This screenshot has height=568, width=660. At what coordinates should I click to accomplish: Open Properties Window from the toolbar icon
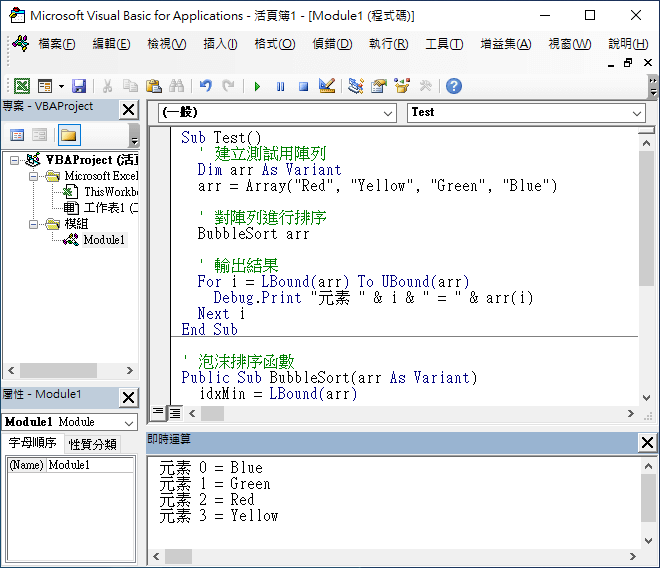(x=379, y=86)
